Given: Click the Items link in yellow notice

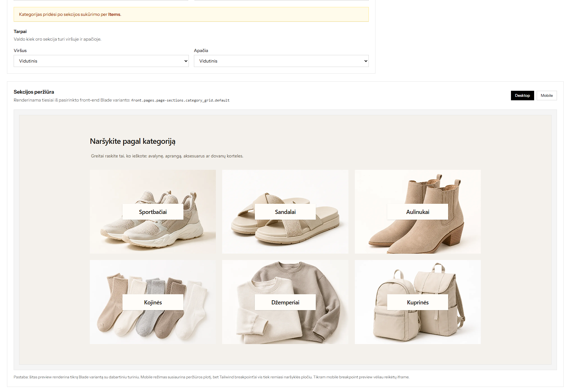Looking at the screenshot, I should tap(114, 14).
